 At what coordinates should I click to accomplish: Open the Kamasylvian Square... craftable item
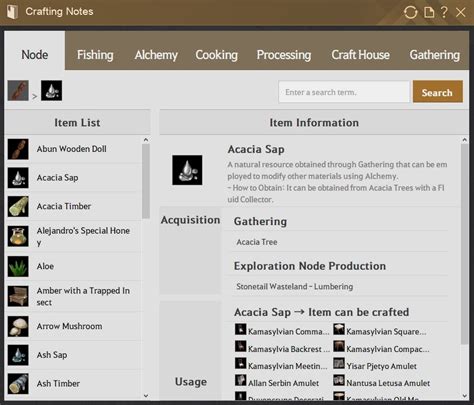386,331
